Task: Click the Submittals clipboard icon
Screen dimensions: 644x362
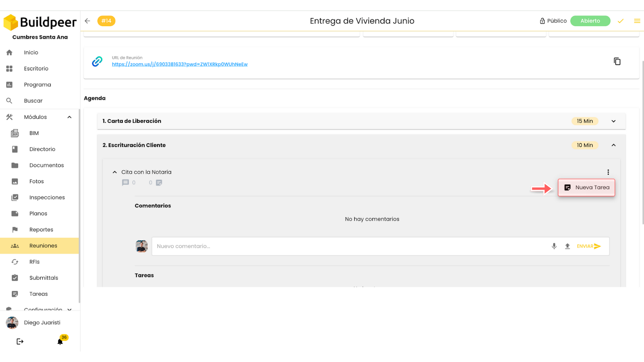Action: [x=15, y=278]
